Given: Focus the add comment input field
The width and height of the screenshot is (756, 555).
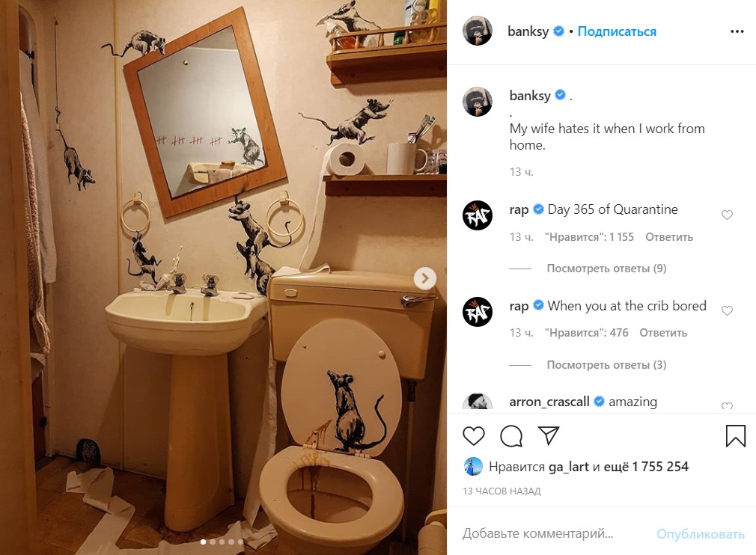Looking at the screenshot, I should click(x=555, y=533).
